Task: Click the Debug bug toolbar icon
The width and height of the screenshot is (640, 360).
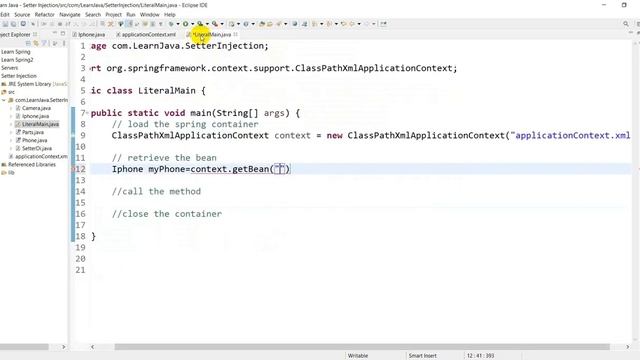Action: pos(171,24)
